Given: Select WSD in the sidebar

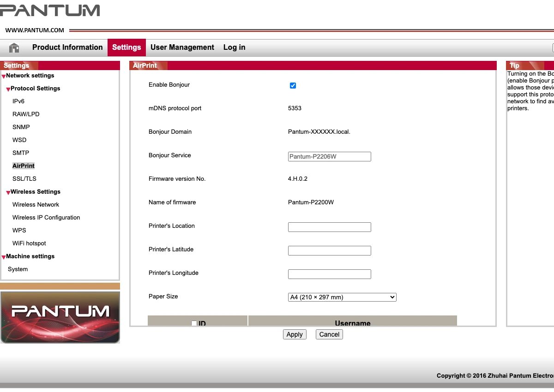Looking at the screenshot, I should point(19,140).
